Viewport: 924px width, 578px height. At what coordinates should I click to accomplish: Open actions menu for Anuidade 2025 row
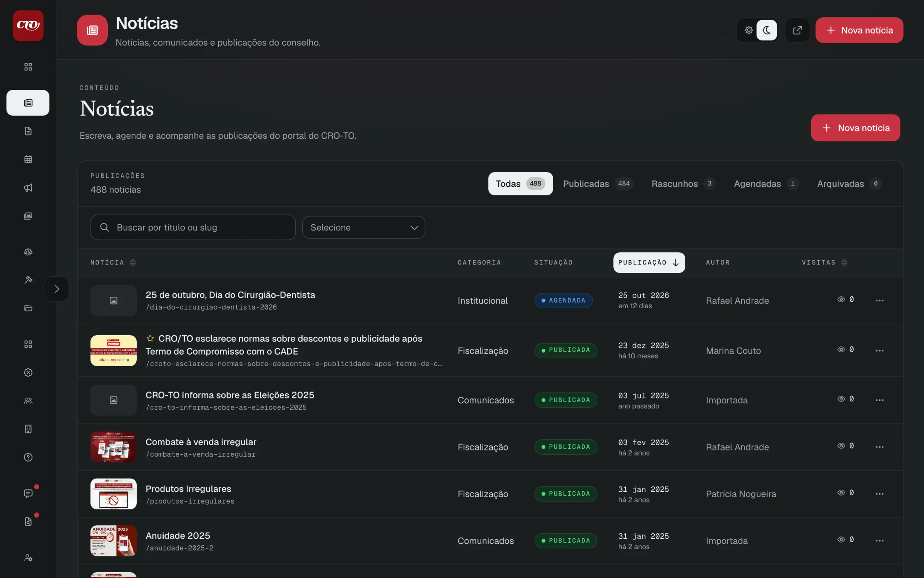(879, 541)
